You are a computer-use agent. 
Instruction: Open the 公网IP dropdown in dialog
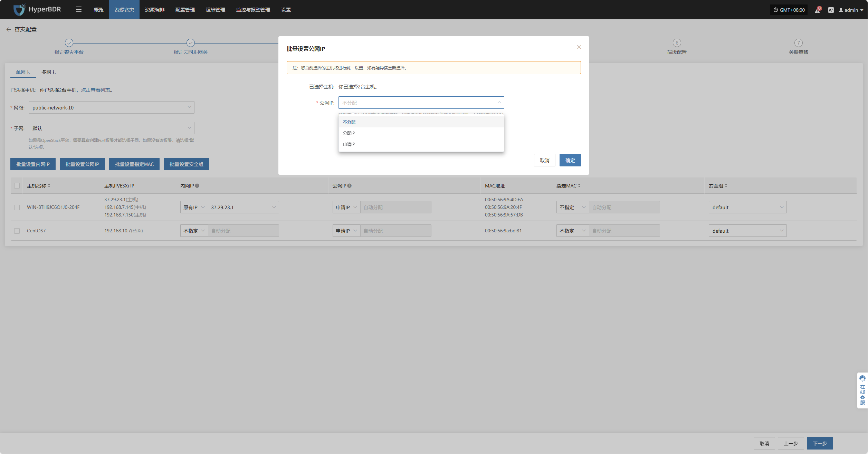(421, 103)
